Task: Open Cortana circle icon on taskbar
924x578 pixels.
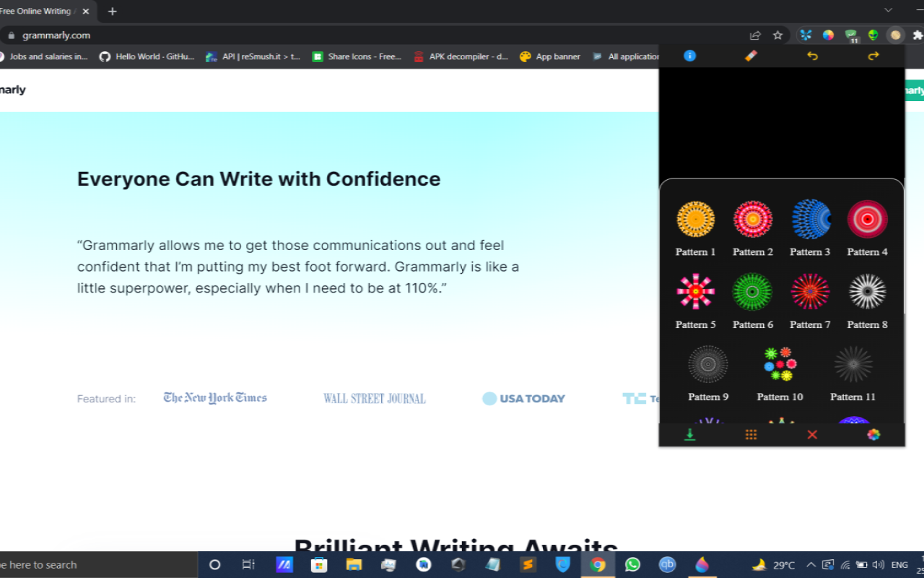Action: pos(214,565)
